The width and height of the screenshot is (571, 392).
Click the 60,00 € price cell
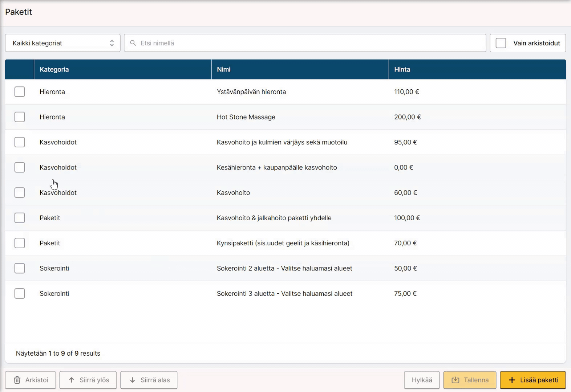click(x=405, y=193)
